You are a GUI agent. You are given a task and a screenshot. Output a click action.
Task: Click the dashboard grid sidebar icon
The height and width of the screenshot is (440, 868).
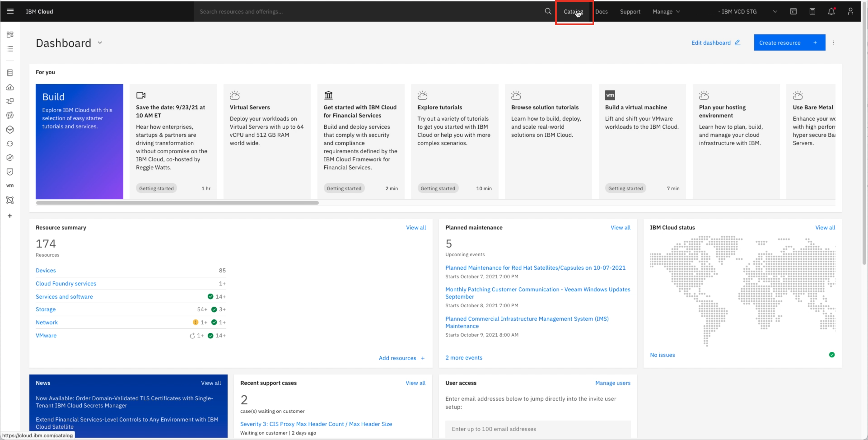click(10, 34)
